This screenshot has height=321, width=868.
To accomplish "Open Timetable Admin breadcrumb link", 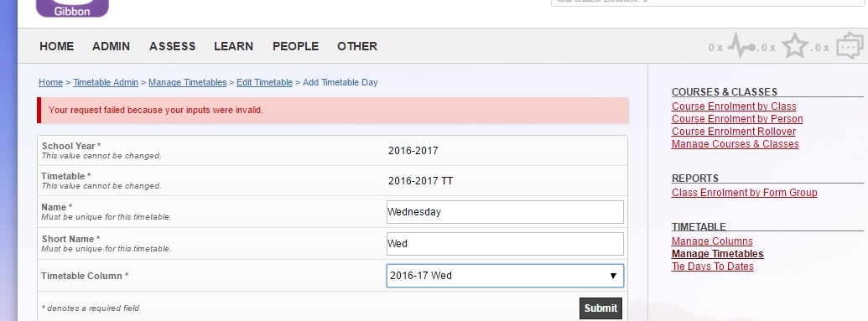I will (x=106, y=82).
